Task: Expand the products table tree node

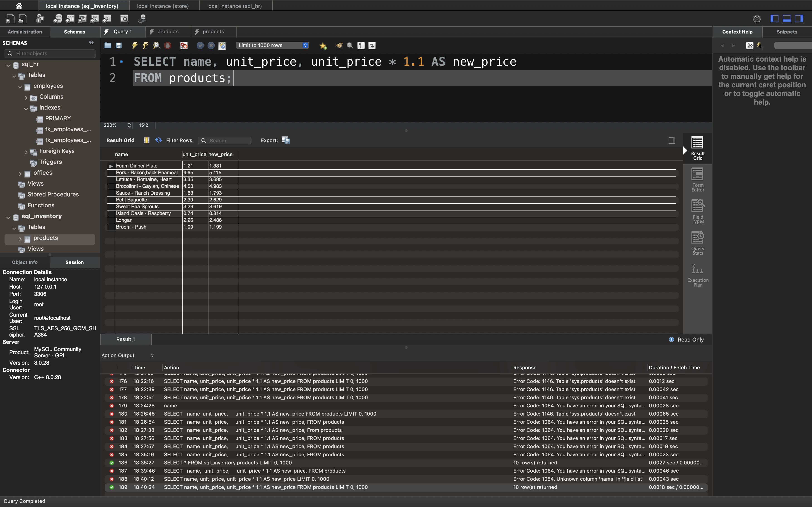Action: (x=20, y=239)
